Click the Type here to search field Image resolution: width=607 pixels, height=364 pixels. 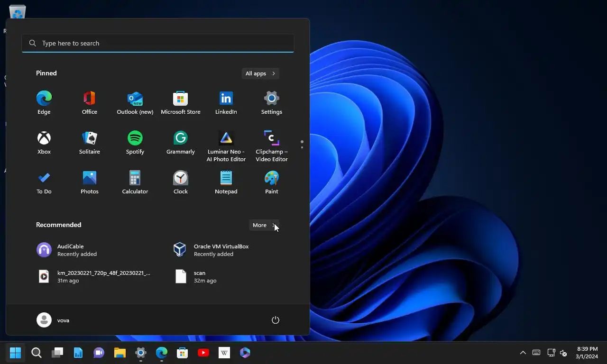pyautogui.click(x=158, y=43)
